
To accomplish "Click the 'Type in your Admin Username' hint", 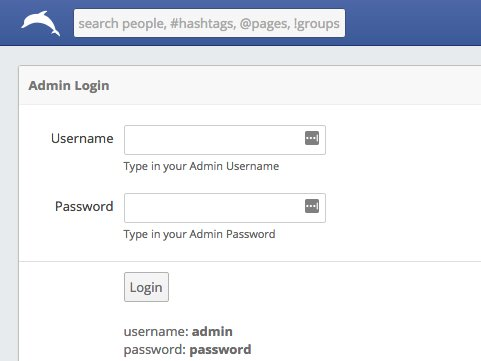I will 201,166.
